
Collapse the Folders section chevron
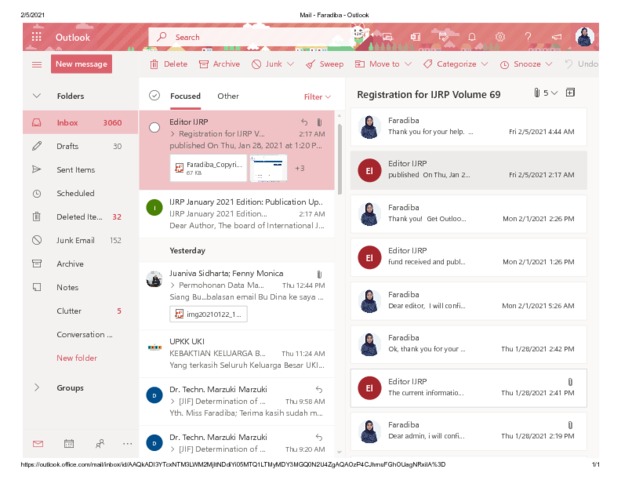[x=37, y=96]
